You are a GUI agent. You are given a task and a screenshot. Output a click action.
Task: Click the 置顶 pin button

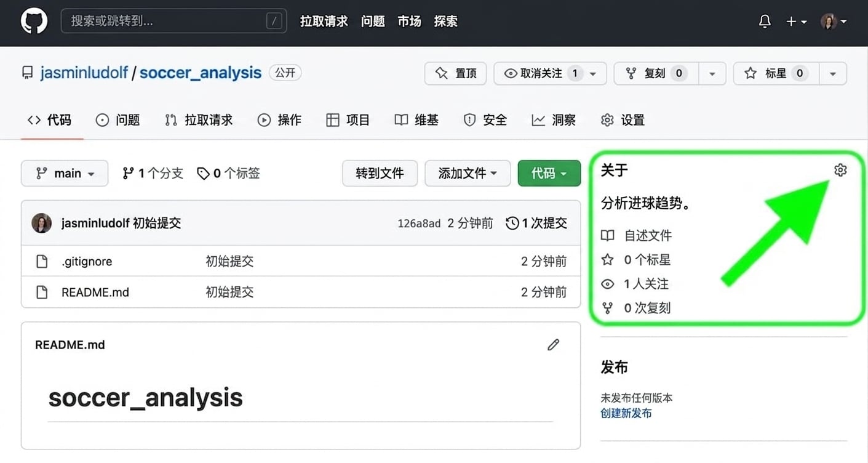coord(455,73)
